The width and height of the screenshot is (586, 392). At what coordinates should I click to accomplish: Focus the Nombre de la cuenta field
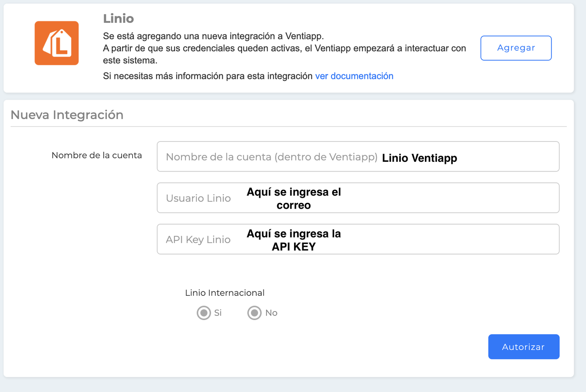pyautogui.click(x=358, y=157)
